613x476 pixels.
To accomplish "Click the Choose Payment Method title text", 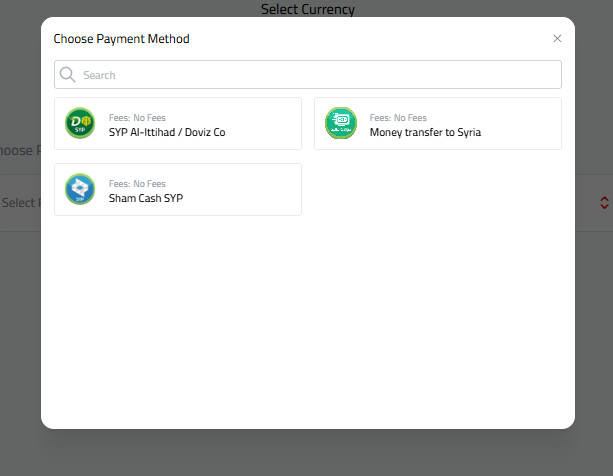I will coord(122,39).
